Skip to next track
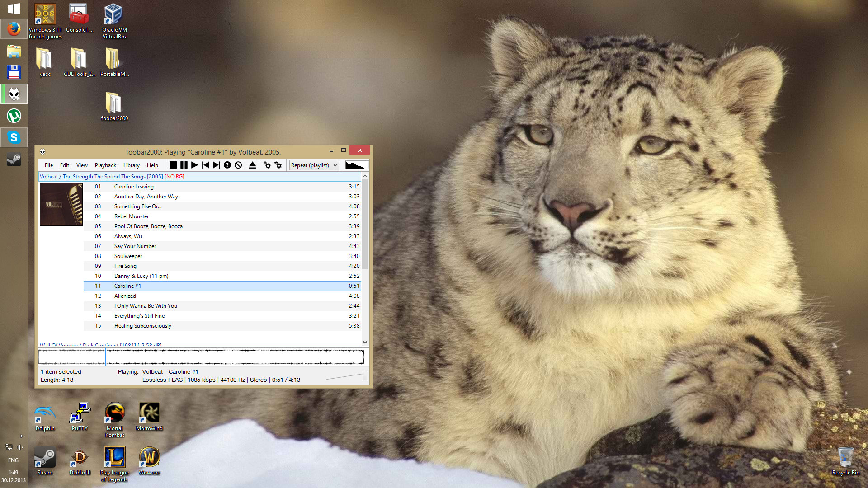This screenshot has width=868, height=488. pos(217,165)
